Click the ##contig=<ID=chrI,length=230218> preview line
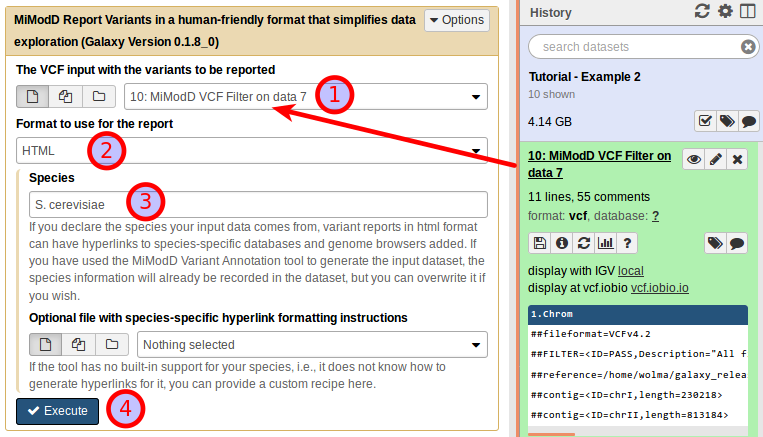 [626, 395]
